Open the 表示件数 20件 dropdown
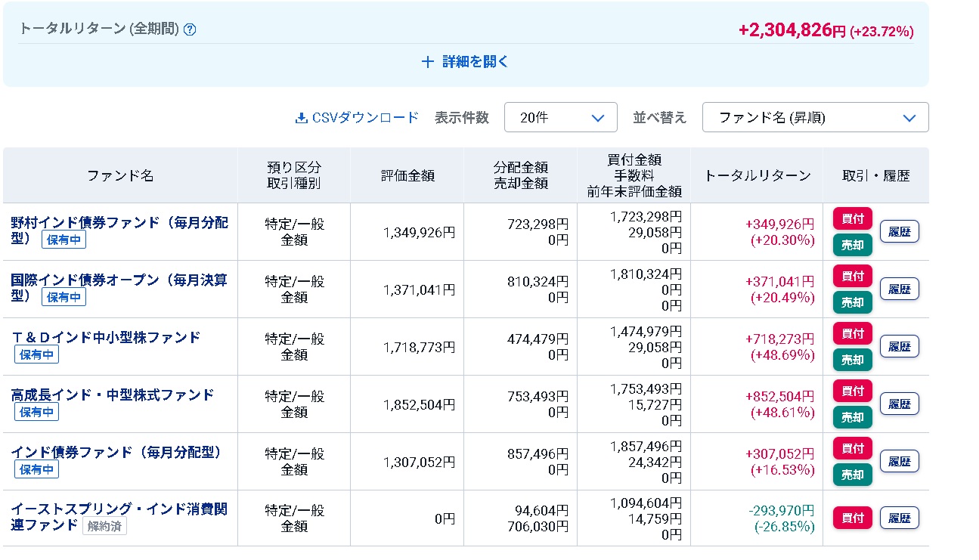The height and width of the screenshot is (560, 979). [x=560, y=118]
